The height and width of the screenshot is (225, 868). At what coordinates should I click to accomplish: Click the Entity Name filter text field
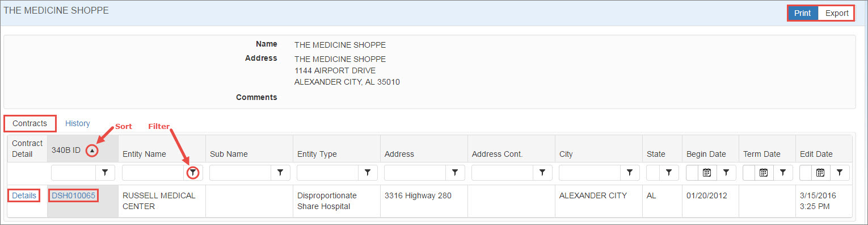153,172
